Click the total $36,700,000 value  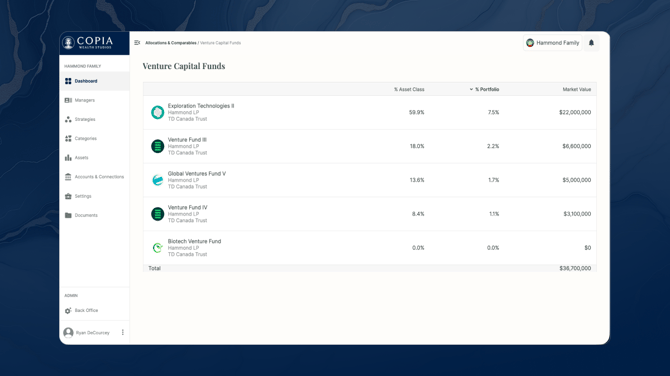tap(575, 268)
